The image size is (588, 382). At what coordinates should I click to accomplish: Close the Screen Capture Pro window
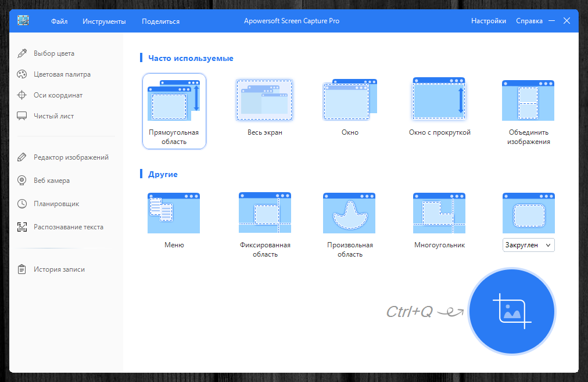(x=567, y=21)
